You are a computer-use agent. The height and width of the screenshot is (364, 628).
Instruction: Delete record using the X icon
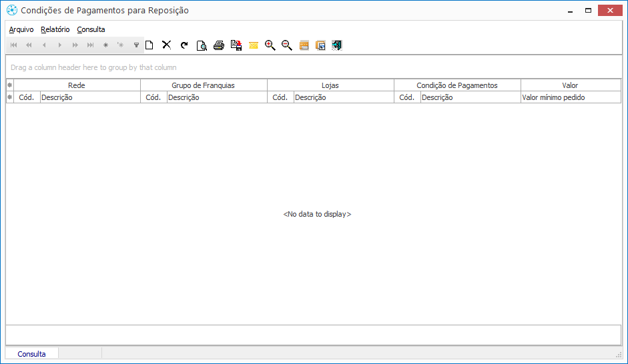click(x=167, y=45)
